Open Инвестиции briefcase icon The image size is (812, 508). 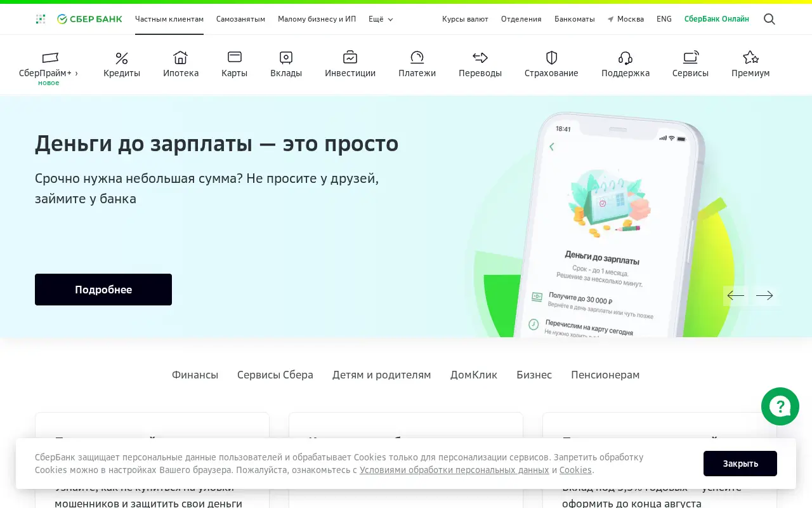pos(350,58)
